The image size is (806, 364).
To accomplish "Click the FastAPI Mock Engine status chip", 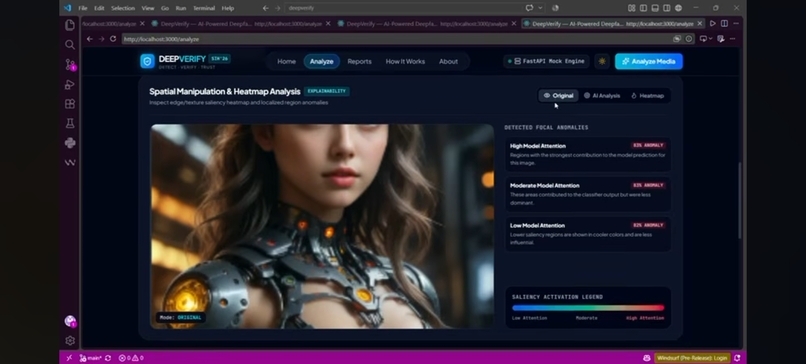I will [x=546, y=61].
